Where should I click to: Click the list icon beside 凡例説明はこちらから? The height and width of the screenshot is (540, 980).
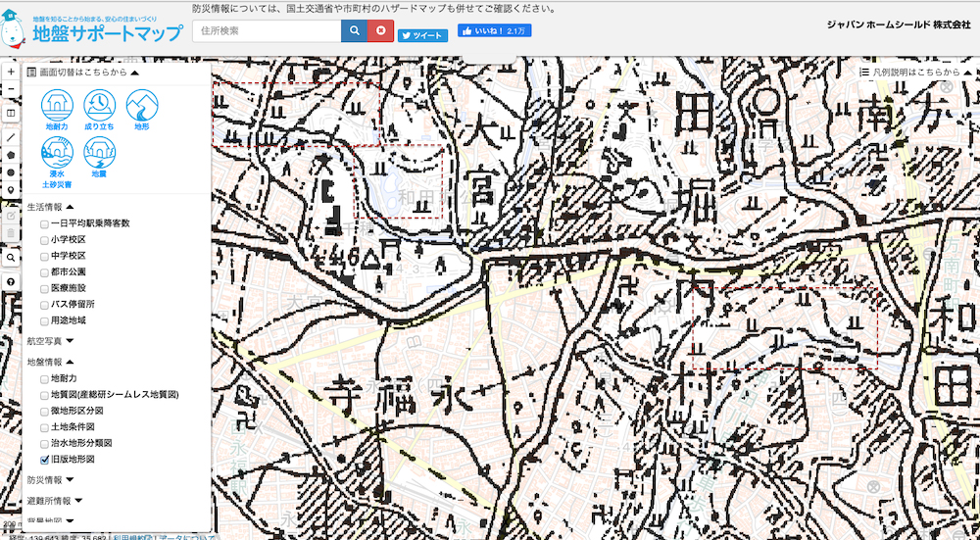tap(864, 73)
